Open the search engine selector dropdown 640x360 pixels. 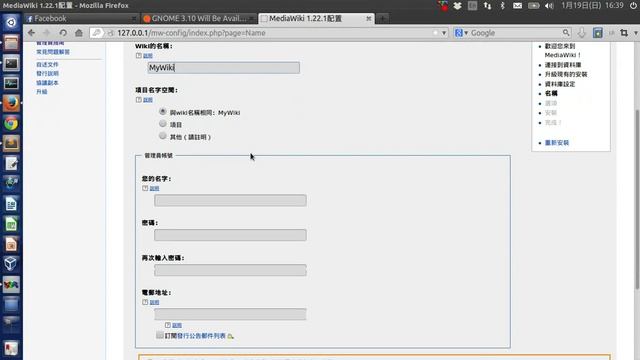pyautogui.click(x=462, y=33)
